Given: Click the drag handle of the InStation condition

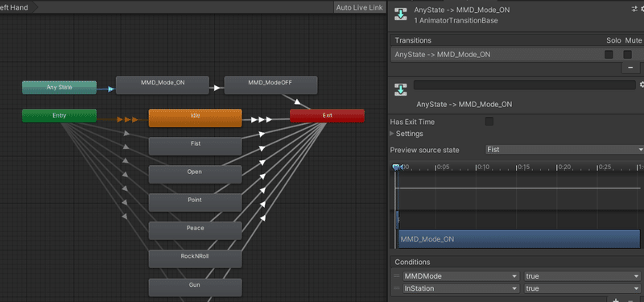Looking at the screenshot, I should (397, 289).
